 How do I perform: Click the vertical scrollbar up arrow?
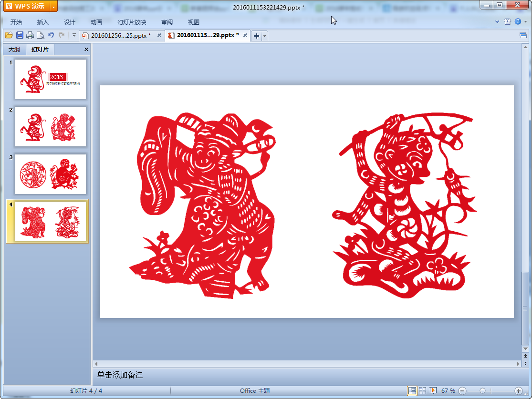[525, 47]
